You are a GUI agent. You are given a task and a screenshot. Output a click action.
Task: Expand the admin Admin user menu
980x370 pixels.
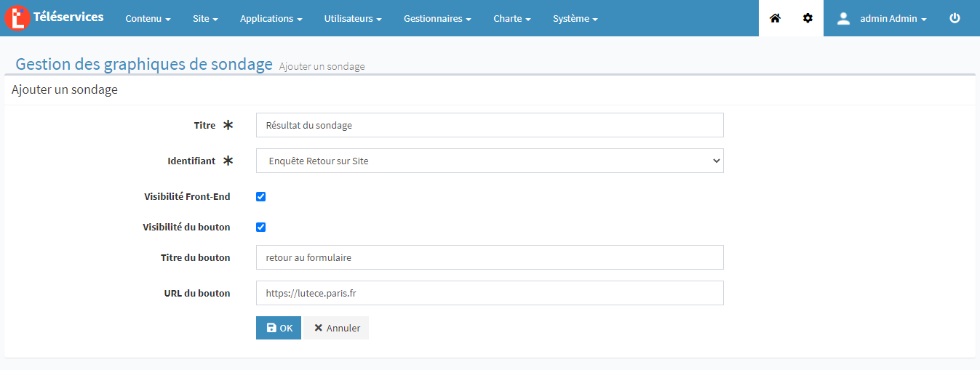[x=893, y=19]
